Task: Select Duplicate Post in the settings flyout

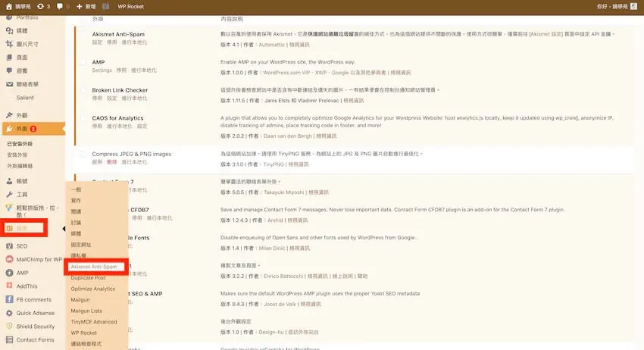Action: click(x=88, y=278)
